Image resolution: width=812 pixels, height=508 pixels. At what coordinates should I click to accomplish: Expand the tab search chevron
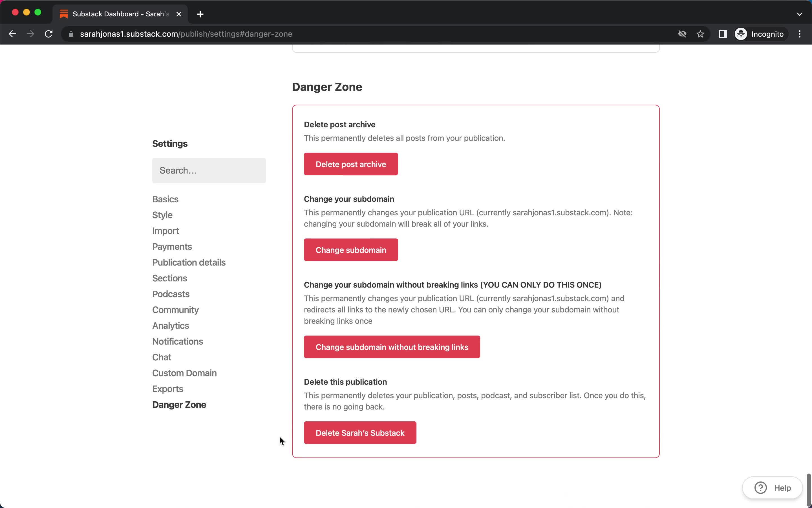[x=800, y=14]
